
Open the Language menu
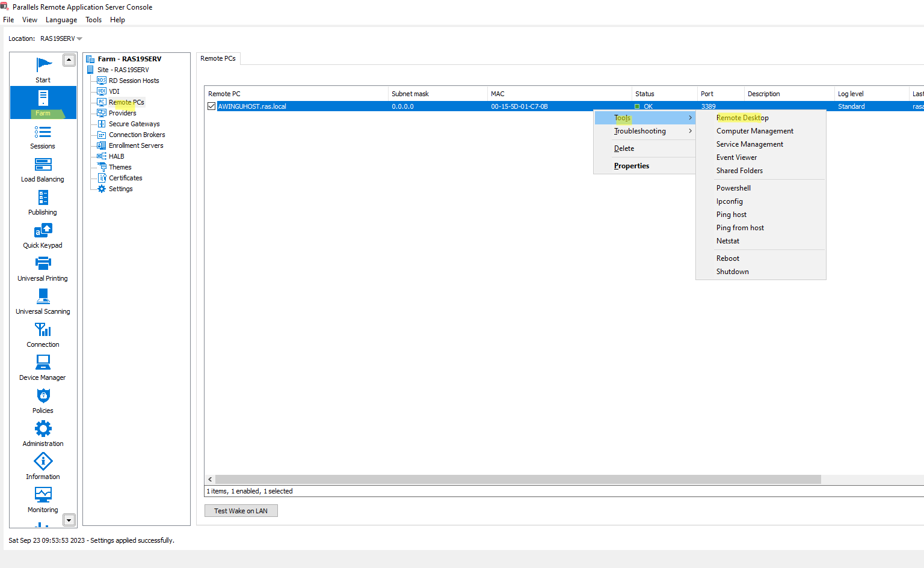point(61,20)
